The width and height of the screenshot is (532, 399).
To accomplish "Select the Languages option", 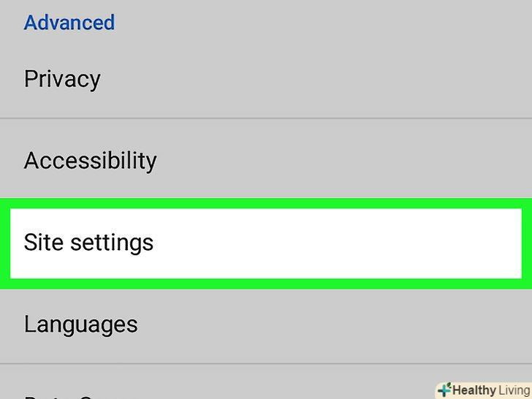I will (x=80, y=324).
